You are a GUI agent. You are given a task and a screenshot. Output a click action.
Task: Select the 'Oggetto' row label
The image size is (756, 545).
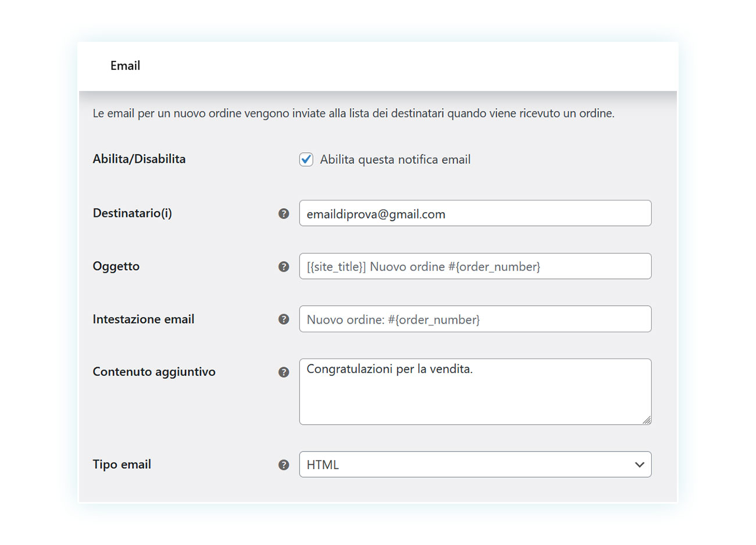116,267
